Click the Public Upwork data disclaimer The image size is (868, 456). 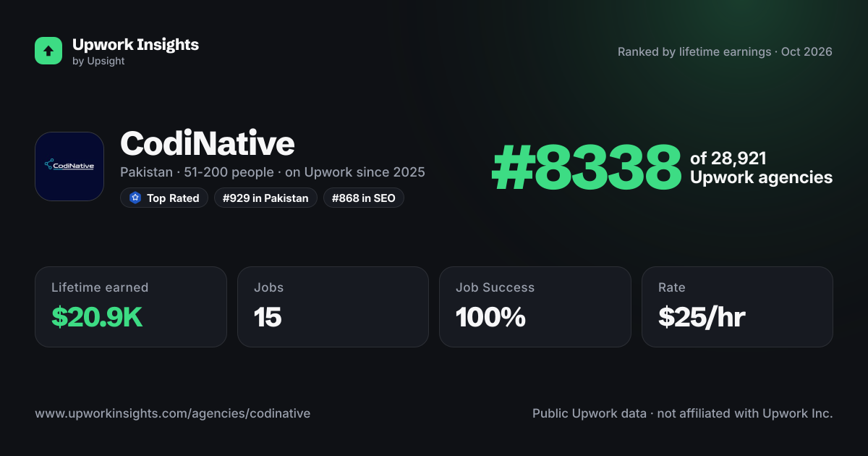[683, 414]
